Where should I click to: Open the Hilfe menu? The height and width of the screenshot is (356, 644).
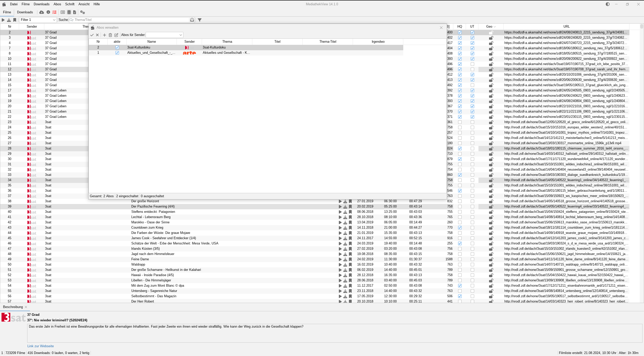pyautogui.click(x=97, y=4)
